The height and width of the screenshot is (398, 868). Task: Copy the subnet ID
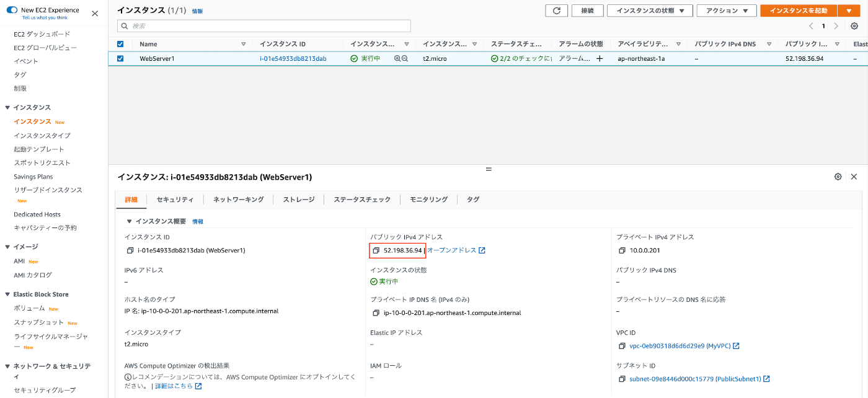tap(622, 379)
